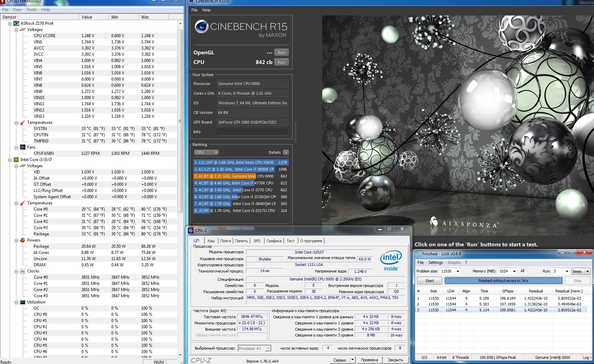
Task: Click the Utilization node icon
Action: click(x=23, y=302)
